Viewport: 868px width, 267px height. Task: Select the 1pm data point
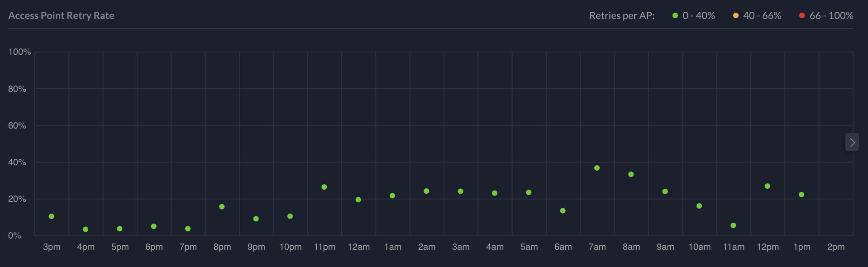pos(801,195)
